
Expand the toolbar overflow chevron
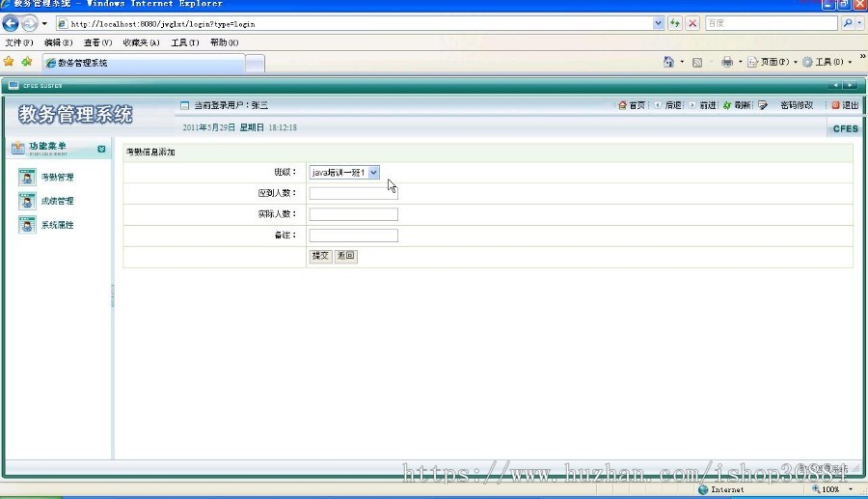(862, 57)
